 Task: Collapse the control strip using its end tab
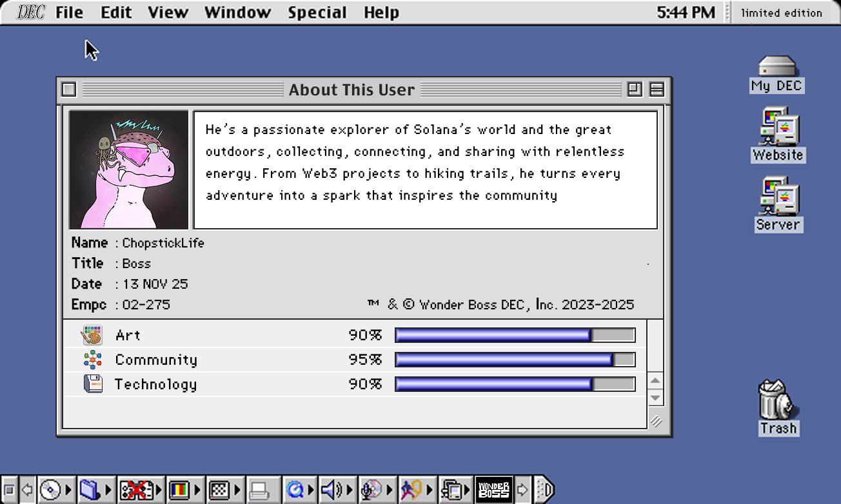tap(543, 490)
